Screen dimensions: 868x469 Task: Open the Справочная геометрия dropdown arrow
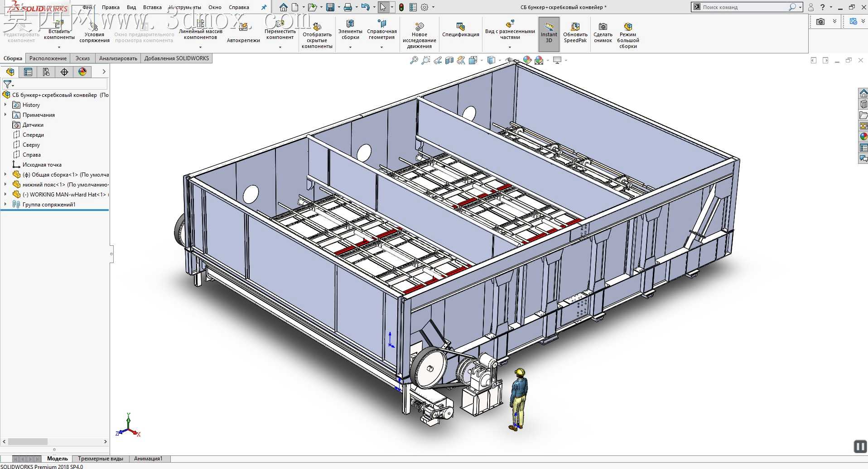(x=381, y=47)
